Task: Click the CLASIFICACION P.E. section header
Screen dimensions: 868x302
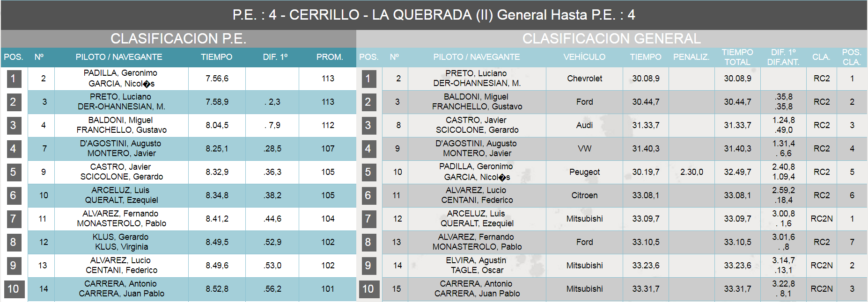Action: click(178, 38)
